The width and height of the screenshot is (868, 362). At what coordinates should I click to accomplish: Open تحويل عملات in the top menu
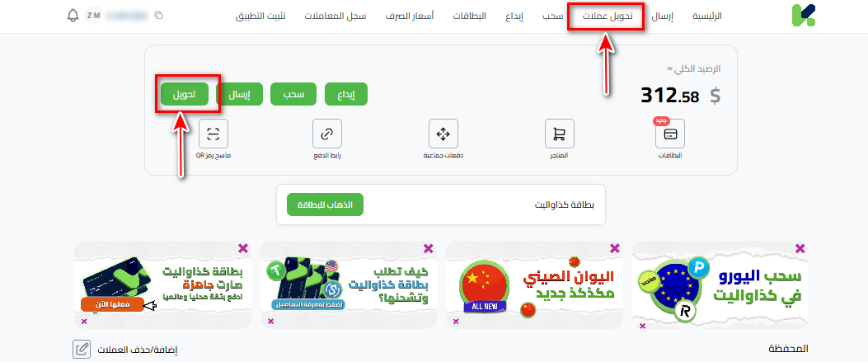[x=608, y=16]
